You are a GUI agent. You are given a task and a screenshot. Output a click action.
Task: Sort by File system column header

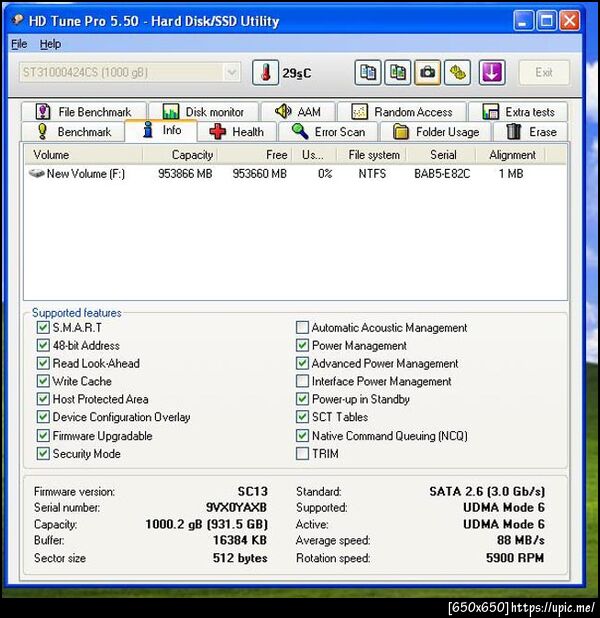point(371,154)
